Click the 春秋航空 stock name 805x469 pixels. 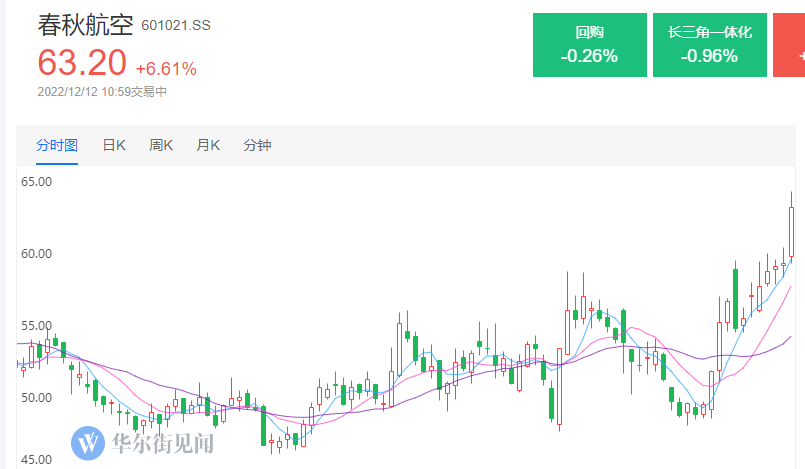tap(85, 25)
